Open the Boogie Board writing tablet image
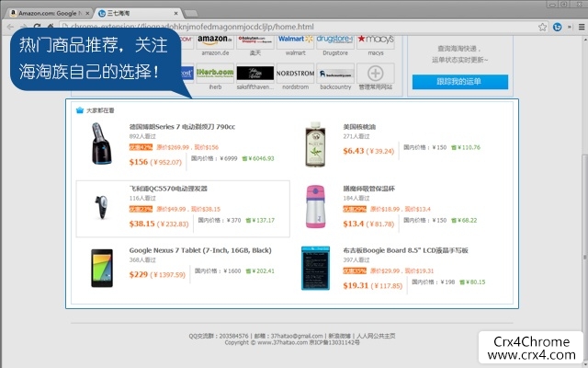 [315, 268]
